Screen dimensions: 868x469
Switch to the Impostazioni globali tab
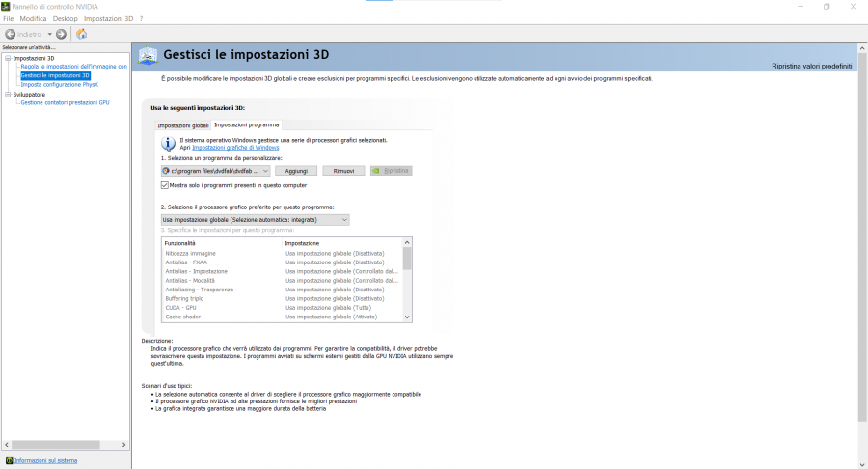tap(182, 125)
